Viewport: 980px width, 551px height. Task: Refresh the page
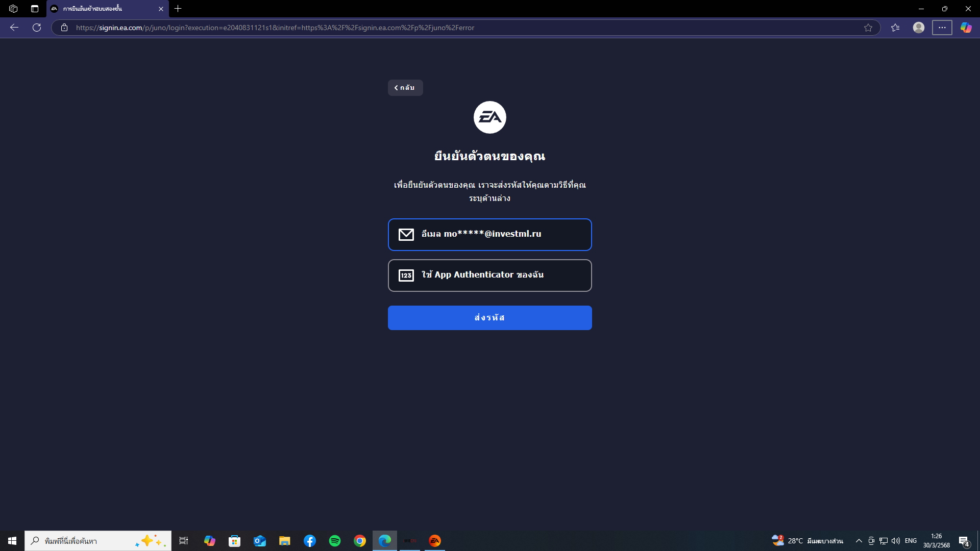(x=37, y=28)
